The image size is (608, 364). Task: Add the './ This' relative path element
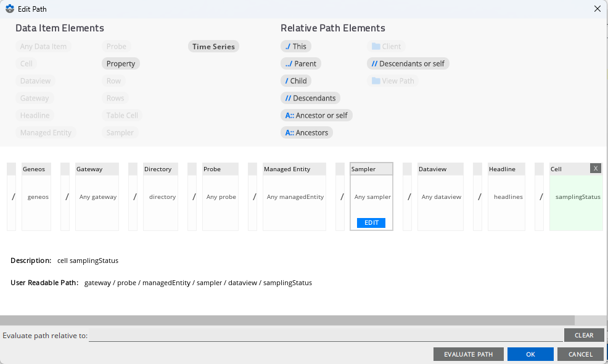(x=295, y=46)
